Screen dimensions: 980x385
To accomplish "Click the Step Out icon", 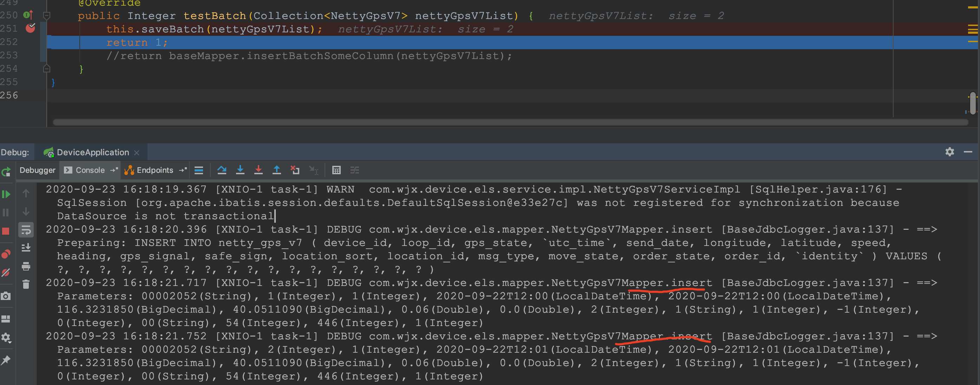I will (x=276, y=170).
